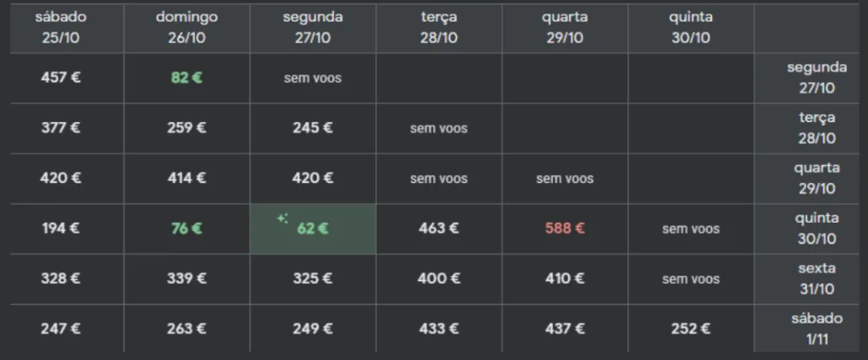
Task: Select the sexta 31/10 row header
Action: (816, 279)
